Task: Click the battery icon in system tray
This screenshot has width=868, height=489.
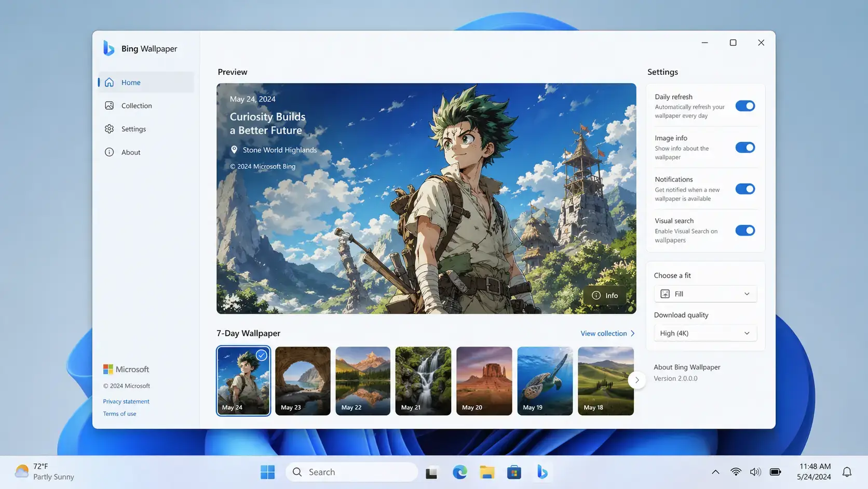Action: (x=775, y=472)
